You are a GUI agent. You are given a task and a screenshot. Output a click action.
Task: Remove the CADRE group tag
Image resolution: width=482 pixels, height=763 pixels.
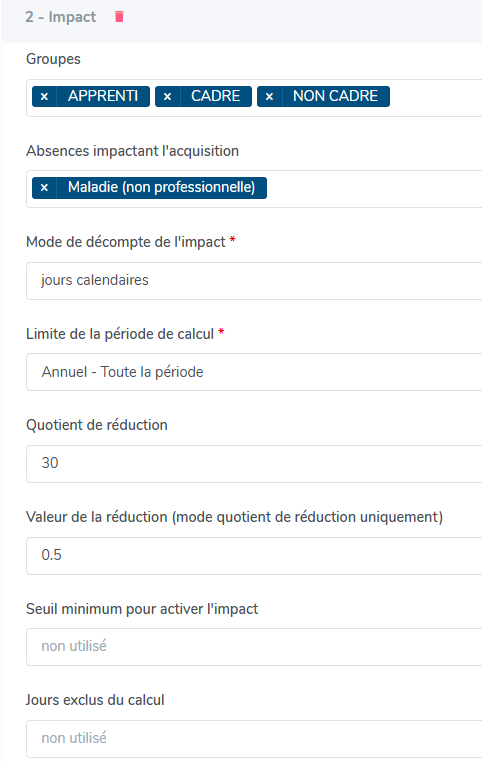click(167, 96)
